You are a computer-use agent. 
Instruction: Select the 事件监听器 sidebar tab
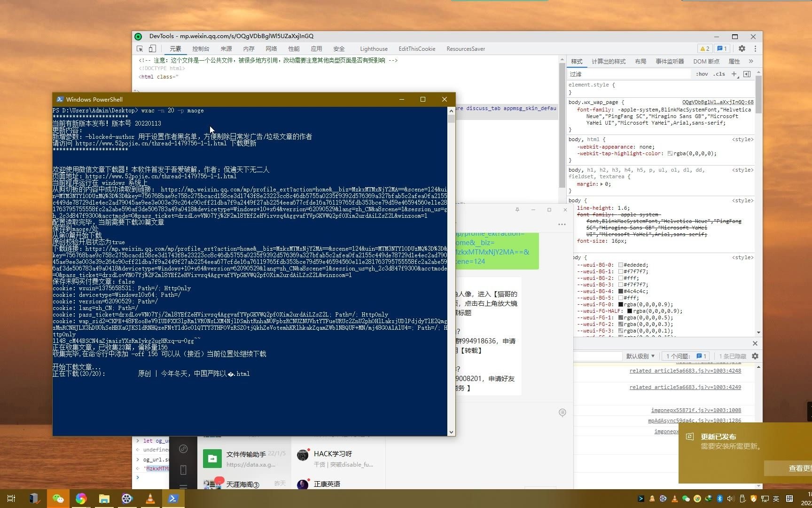click(x=670, y=62)
